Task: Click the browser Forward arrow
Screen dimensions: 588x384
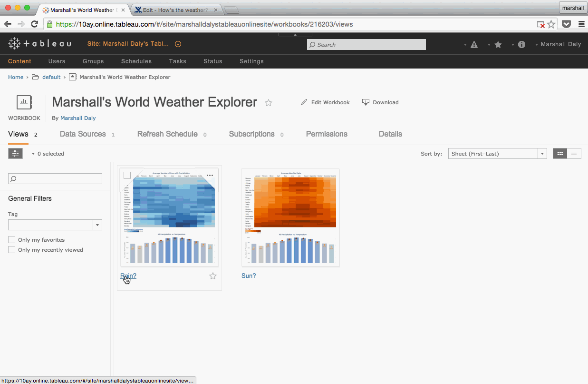Action: (x=21, y=24)
